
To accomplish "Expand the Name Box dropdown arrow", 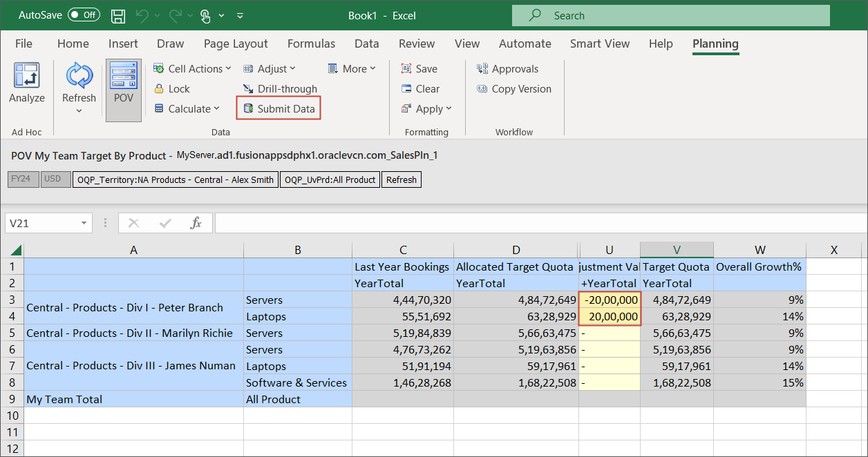I will pyautogui.click(x=84, y=224).
